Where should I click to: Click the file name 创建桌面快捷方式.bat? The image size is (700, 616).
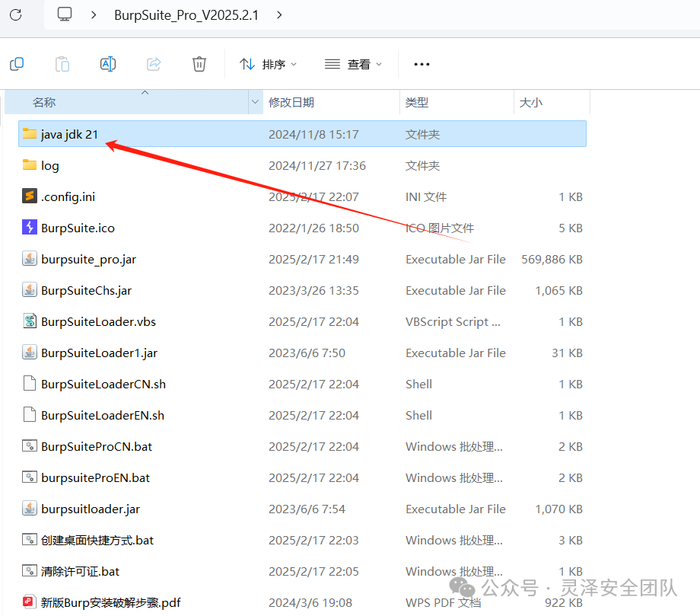tap(97, 541)
